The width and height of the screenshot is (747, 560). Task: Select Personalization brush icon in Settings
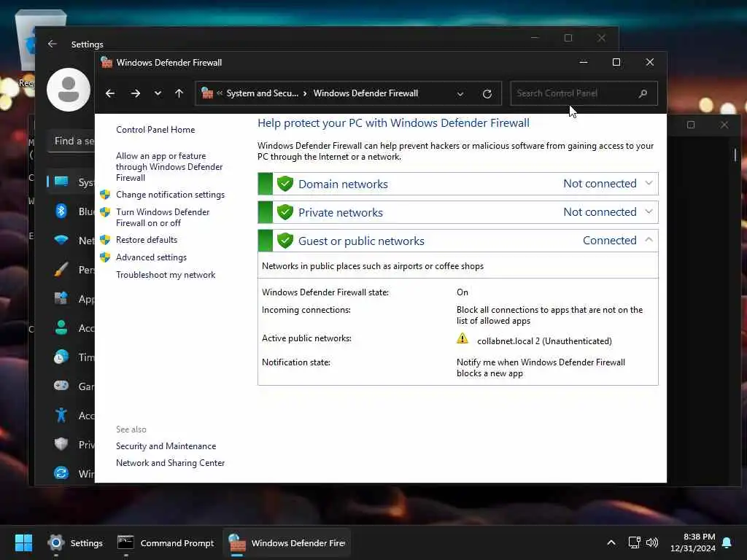coord(61,270)
